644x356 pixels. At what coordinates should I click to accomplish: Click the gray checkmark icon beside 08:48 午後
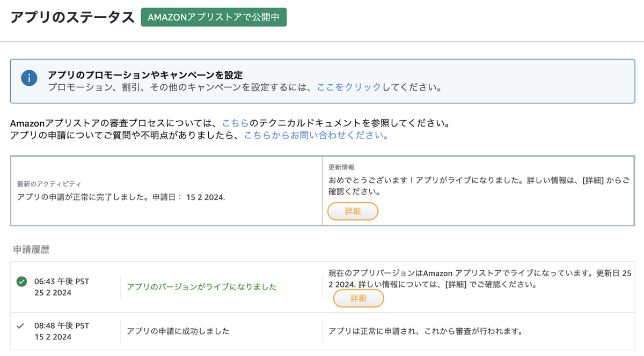(21, 325)
